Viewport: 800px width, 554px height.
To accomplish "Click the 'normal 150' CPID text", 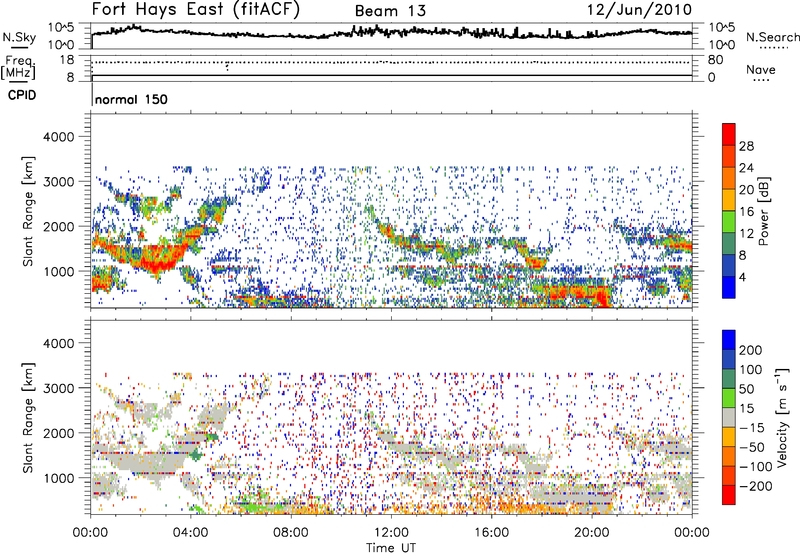I will pos(131,99).
